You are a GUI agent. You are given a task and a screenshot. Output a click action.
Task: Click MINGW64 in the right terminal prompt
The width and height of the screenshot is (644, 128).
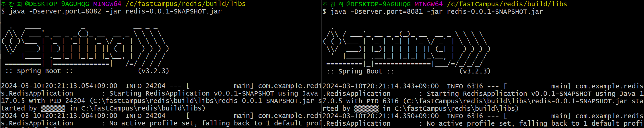click(429, 4)
